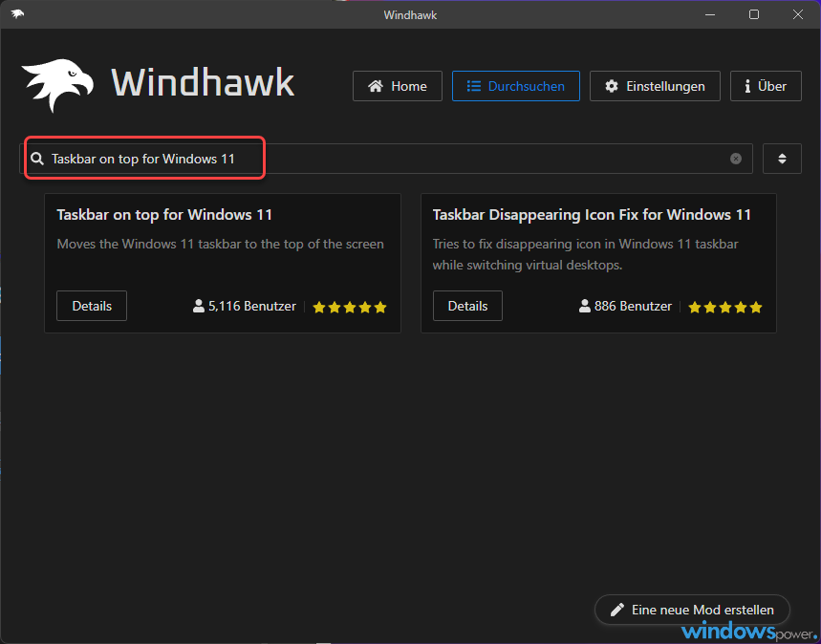
Task: Open Details for Taskbar on top for Windows 11
Action: [x=92, y=306]
